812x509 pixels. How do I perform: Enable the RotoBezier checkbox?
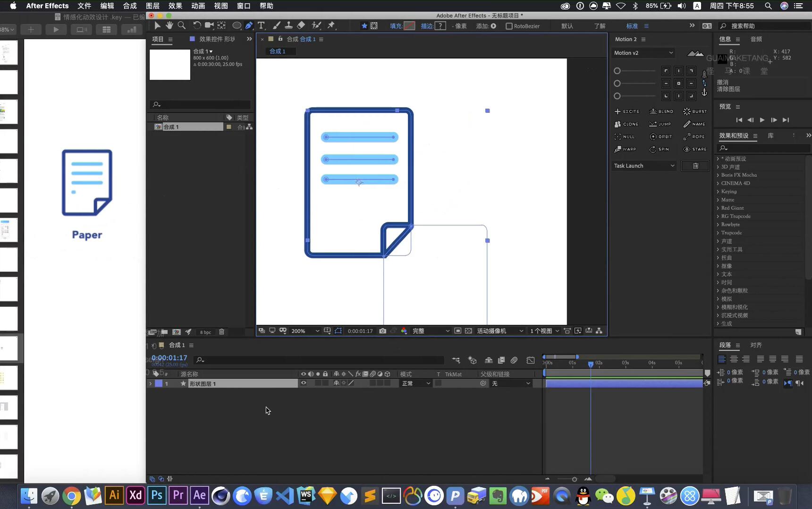[x=509, y=26]
